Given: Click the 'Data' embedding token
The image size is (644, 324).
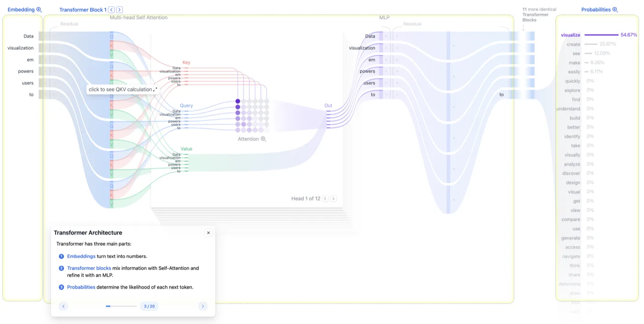Looking at the screenshot, I should click(x=29, y=36).
